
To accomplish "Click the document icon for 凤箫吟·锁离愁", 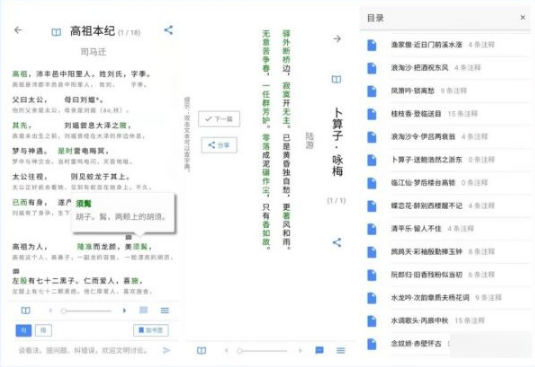I will [372, 91].
